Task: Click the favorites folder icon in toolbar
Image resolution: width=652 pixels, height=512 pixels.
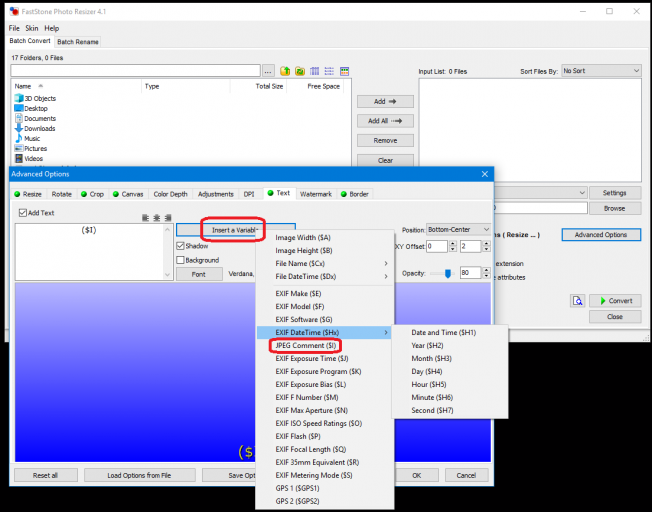Action: [300, 71]
